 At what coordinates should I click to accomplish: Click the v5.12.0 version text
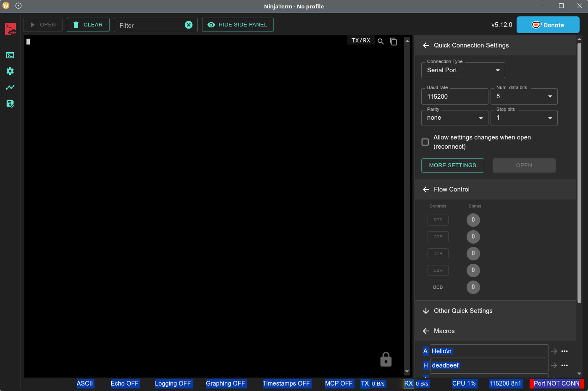(x=502, y=25)
